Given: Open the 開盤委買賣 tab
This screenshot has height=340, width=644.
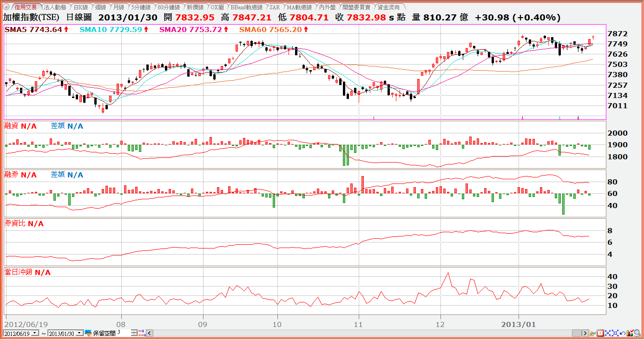Looking at the screenshot, I should 356,7.
